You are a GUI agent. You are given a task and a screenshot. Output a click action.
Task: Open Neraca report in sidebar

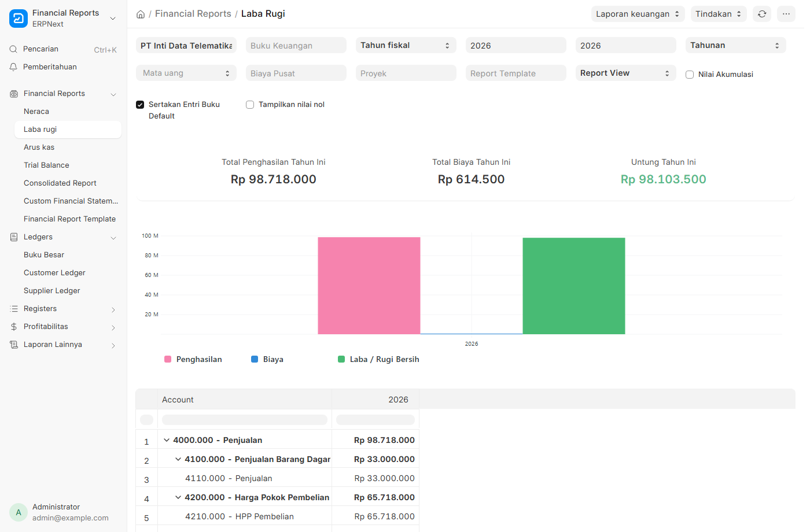[x=68, y=112]
